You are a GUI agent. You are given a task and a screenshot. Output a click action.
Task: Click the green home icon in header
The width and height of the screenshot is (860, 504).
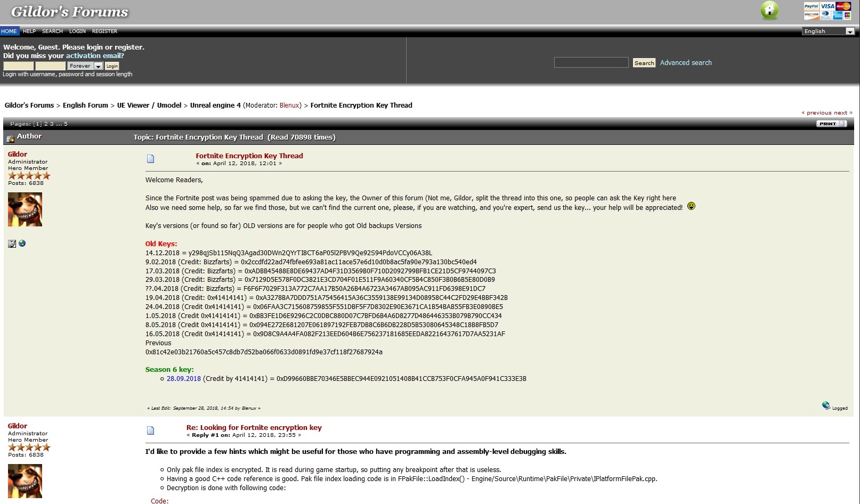tap(769, 11)
